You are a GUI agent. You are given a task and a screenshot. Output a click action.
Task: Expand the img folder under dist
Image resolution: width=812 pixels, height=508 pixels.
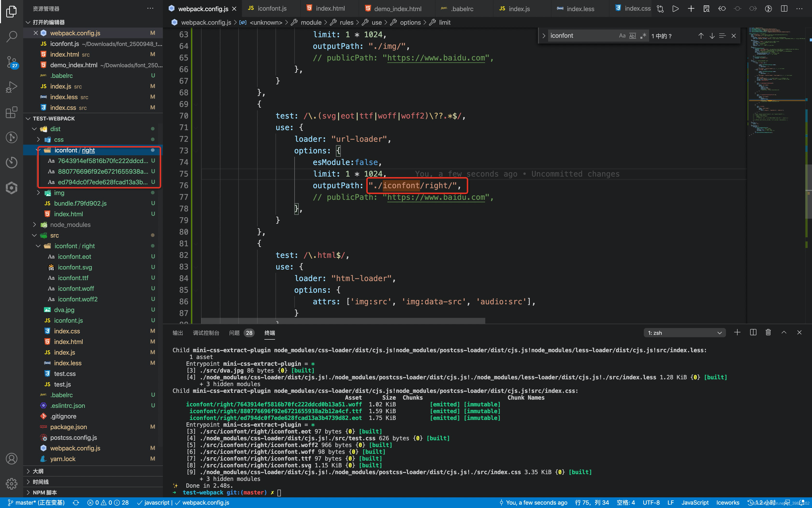[x=38, y=193]
